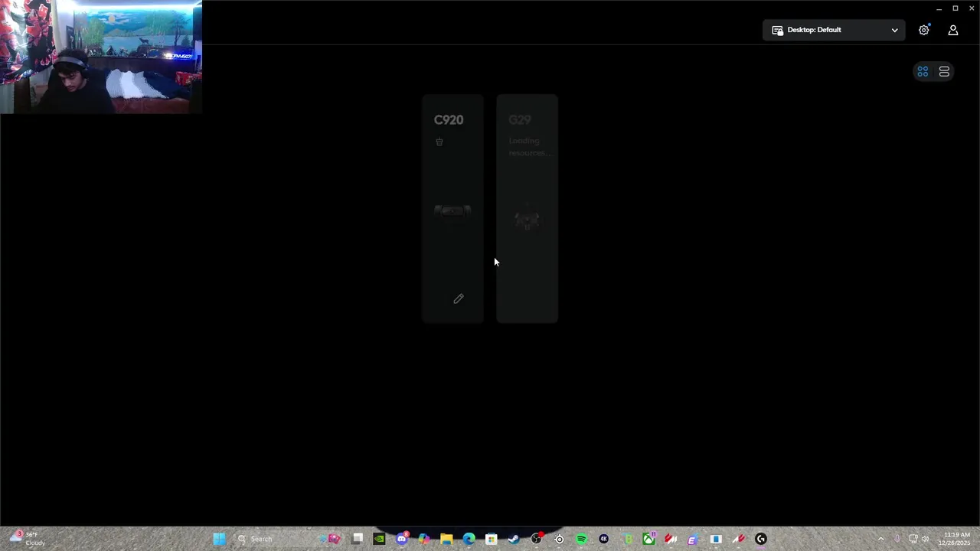The height and width of the screenshot is (551, 980).
Task: Select the C920 webcam thumbnail
Action: pyautogui.click(x=452, y=211)
